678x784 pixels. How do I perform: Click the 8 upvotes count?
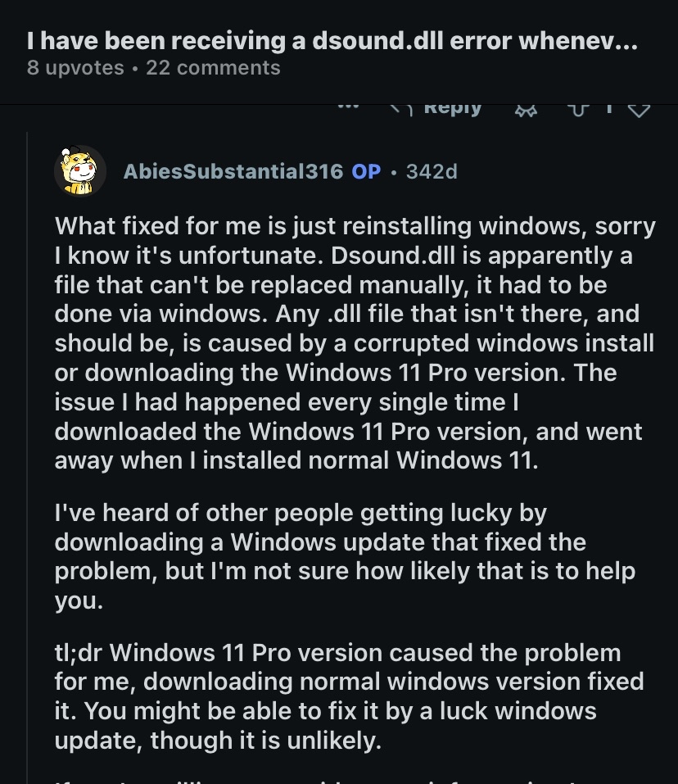click(x=75, y=68)
